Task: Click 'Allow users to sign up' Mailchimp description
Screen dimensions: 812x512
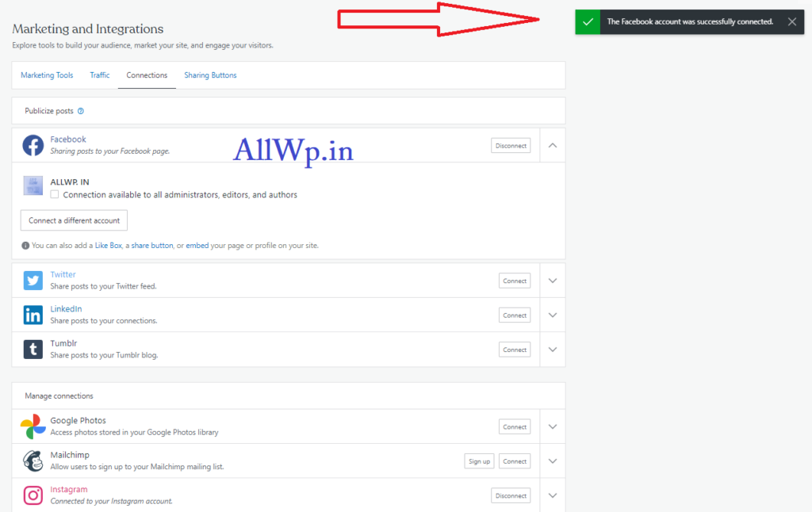Action: tap(137, 467)
